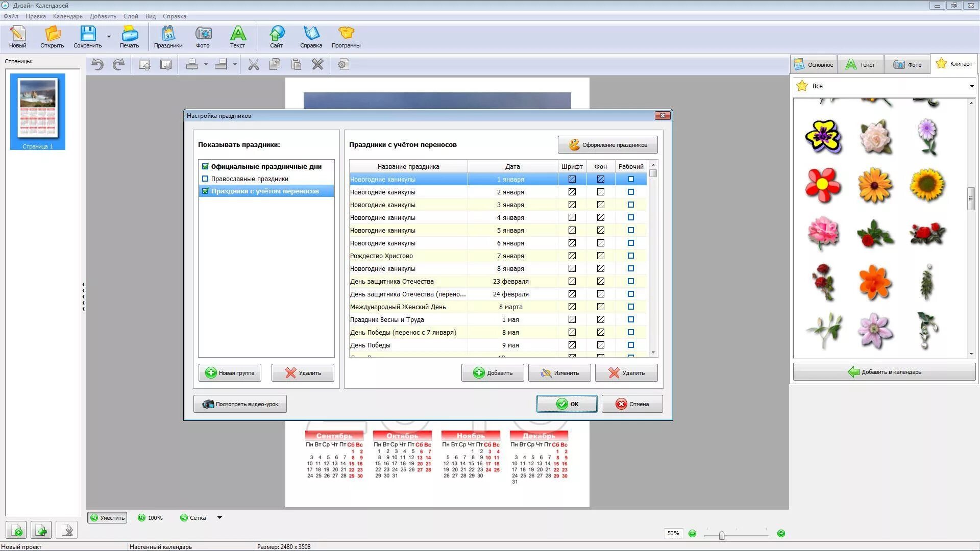Click the scissors cut icon
This screenshot has height=551, width=980.
[253, 65]
